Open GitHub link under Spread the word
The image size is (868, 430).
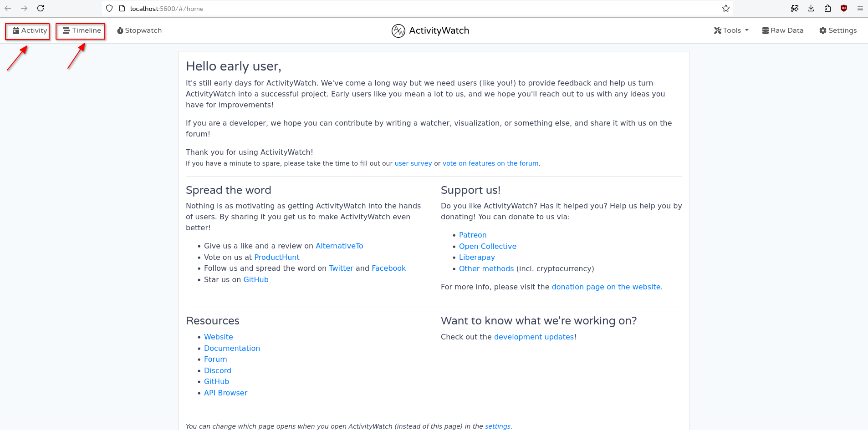pyautogui.click(x=256, y=279)
